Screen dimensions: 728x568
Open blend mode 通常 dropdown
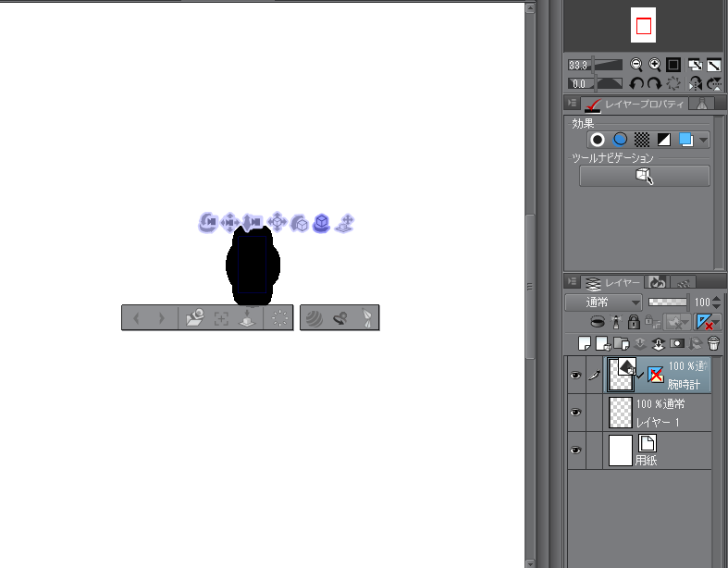coord(603,303)
